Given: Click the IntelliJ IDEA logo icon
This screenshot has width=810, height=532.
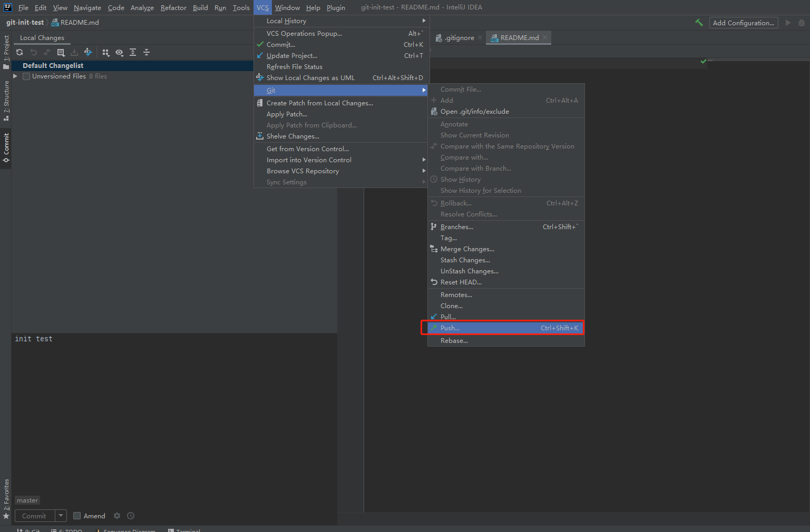Looking at the screenshot, I should [x=7, y=7].
